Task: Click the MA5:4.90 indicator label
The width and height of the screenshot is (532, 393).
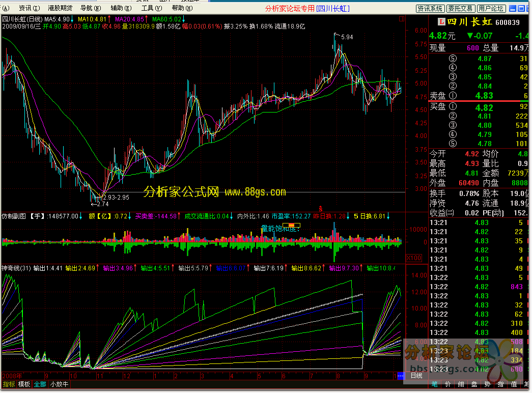Action: coord(57,19)
